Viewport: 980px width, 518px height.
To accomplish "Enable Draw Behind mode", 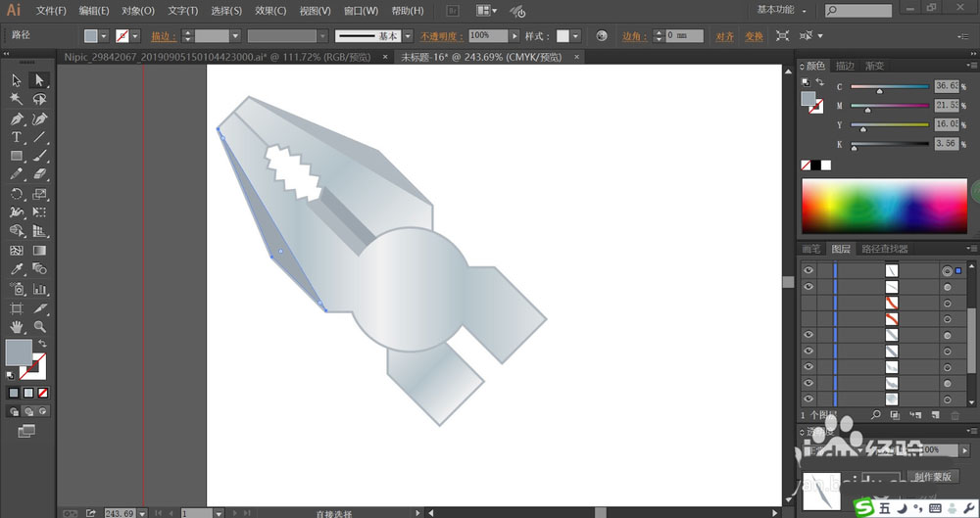I will tap(28, 411).
